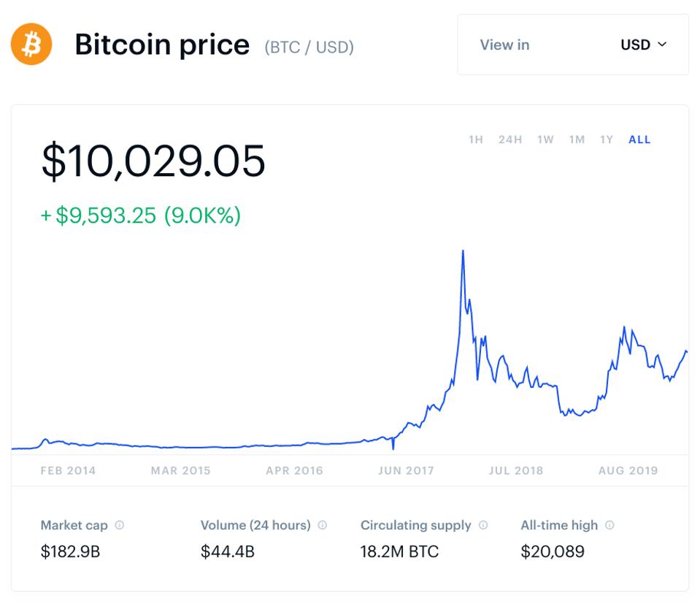Click the Bitcoin price heading

point(162,45)
